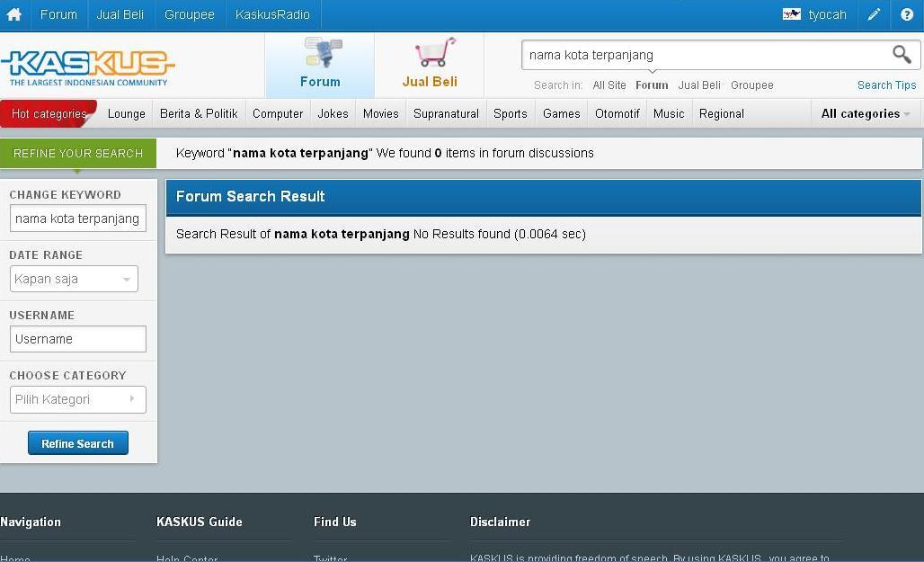Image resolution: width=924 pixels, height=562 pixels.
Task: Open KaskusRadio in top bar
Action: coord(272,14)
